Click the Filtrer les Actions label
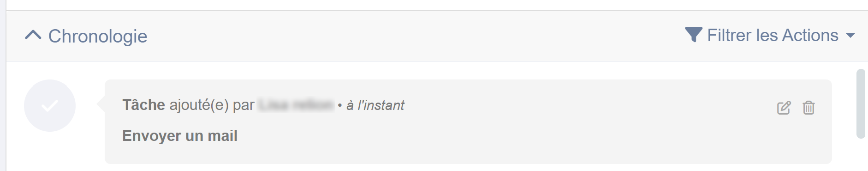 pos(773,35)
